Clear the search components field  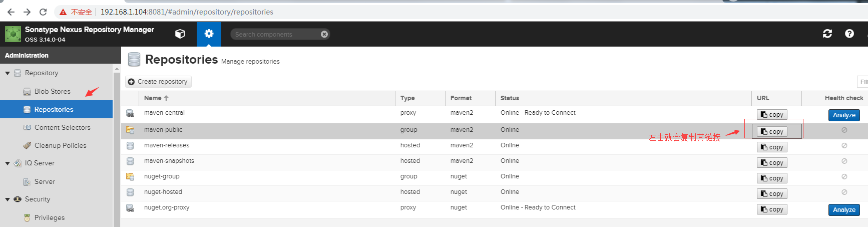tap(324, 34)
